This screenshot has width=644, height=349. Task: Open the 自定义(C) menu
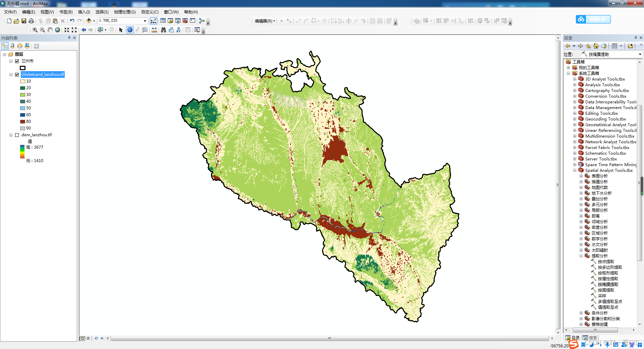[150, 12]
